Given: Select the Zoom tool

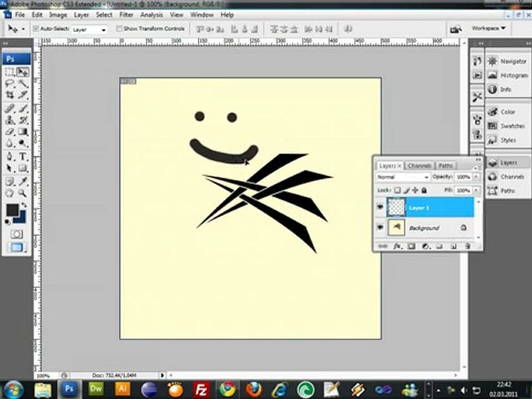Looking at the screenshot, I should point(23,193).
